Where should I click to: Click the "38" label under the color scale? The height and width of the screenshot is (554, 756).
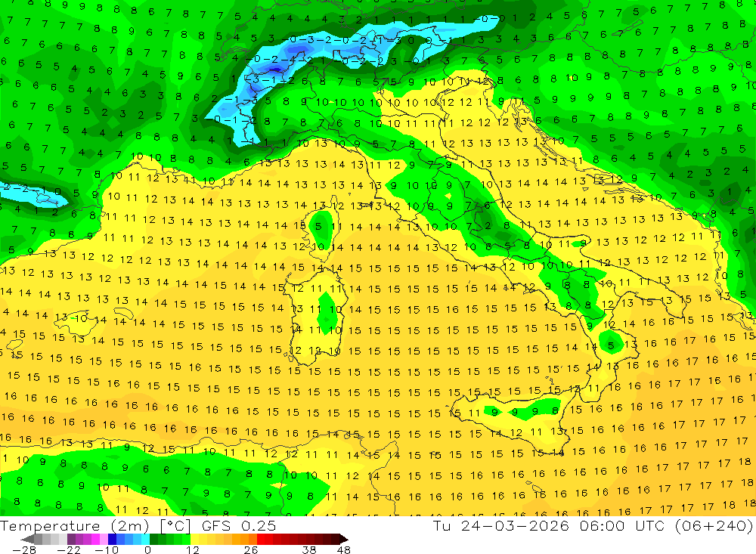(x=309, y=550)
